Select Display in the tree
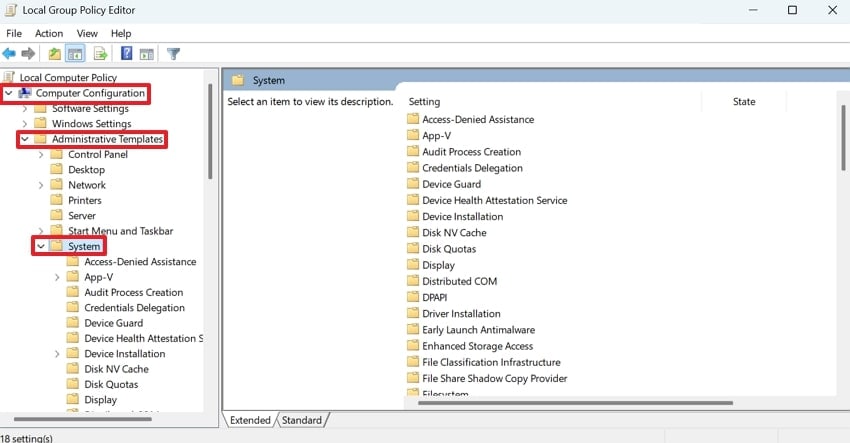850x443 pixels. click(x=100, y=400)
